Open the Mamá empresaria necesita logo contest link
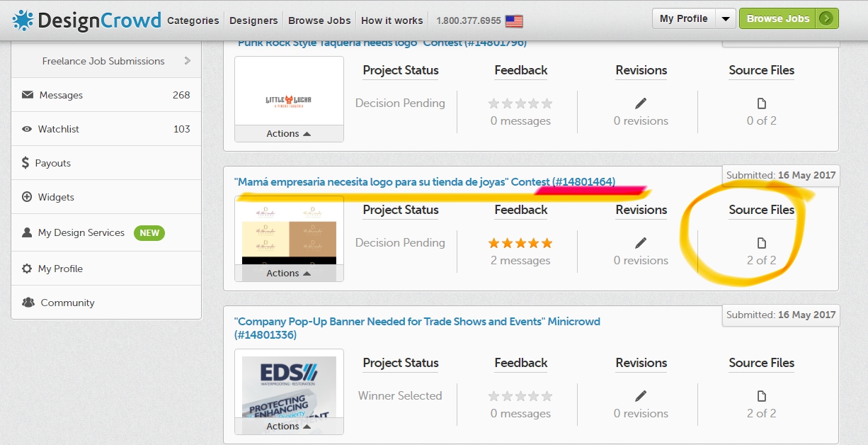Screen dimensions: 868x445 pos(425,182)
